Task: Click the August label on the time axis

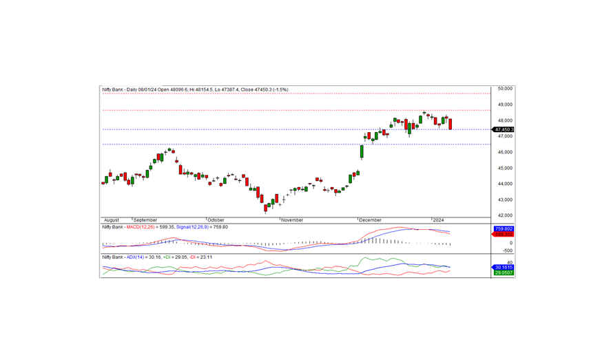Action: (110, 219)
